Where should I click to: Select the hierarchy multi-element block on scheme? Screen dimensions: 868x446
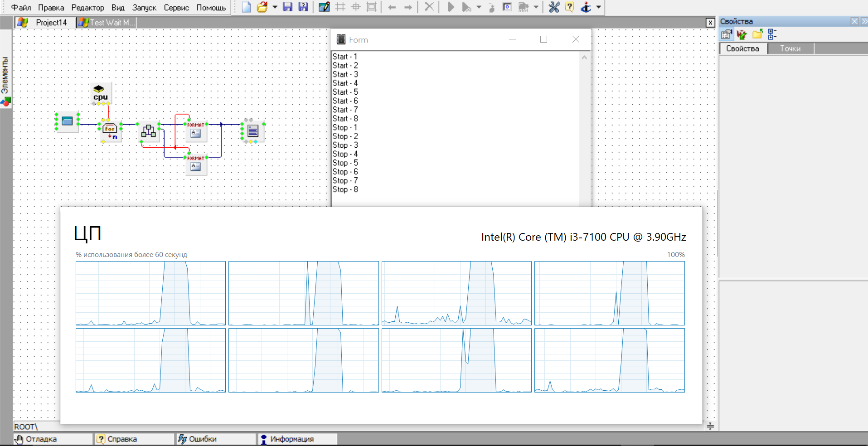149,131
